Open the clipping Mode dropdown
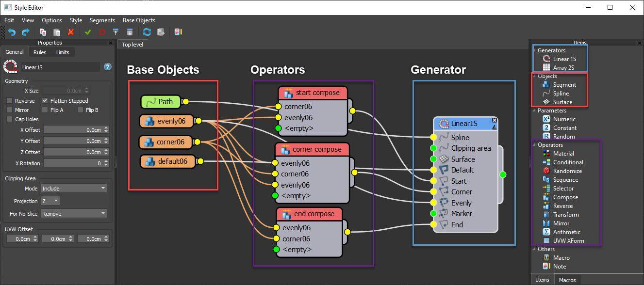 (x=74, y=188)
